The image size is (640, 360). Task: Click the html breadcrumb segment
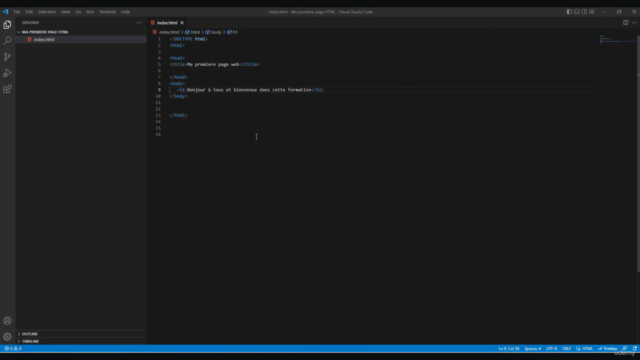[195, 32]
